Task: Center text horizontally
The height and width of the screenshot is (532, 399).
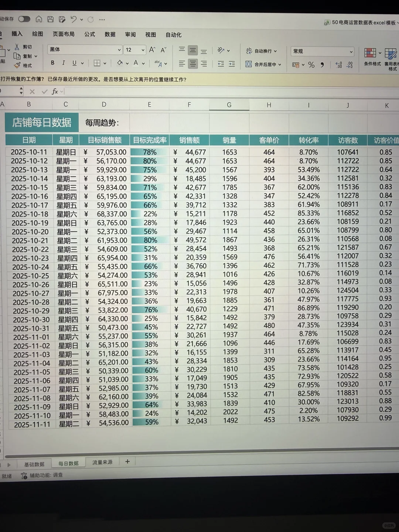Action: pos(193,64)
